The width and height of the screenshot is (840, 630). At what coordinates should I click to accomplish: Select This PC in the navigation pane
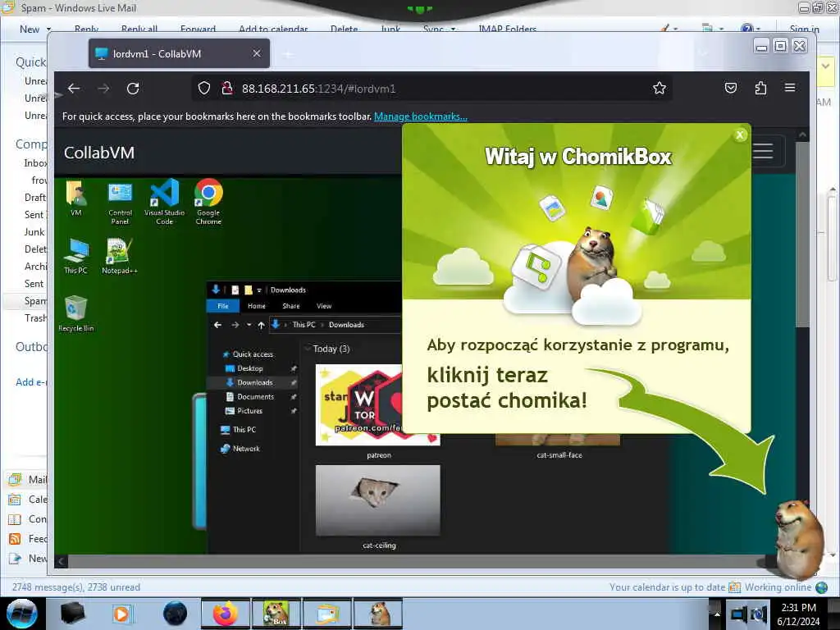(x=244, y=430)
